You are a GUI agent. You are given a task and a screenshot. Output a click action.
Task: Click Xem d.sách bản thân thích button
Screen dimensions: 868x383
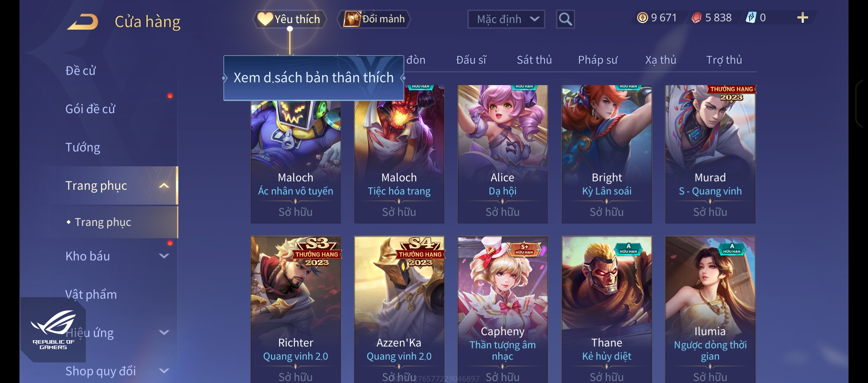(x=313, y=78)
